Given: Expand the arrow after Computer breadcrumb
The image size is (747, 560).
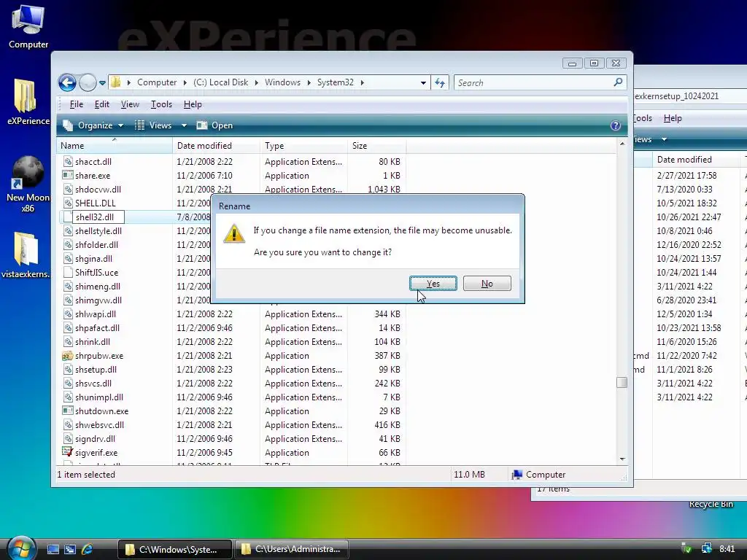Looking at the screenshot, I should 185,83.
